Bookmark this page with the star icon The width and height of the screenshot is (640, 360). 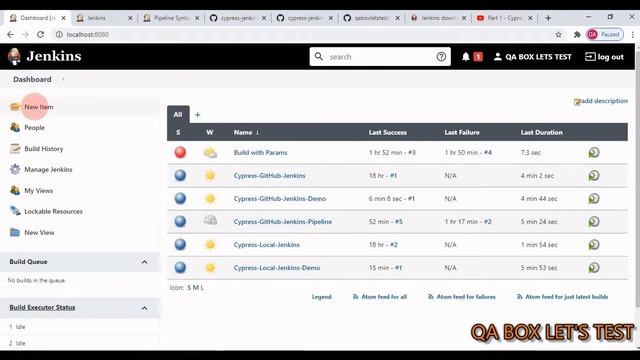[558, 35]
